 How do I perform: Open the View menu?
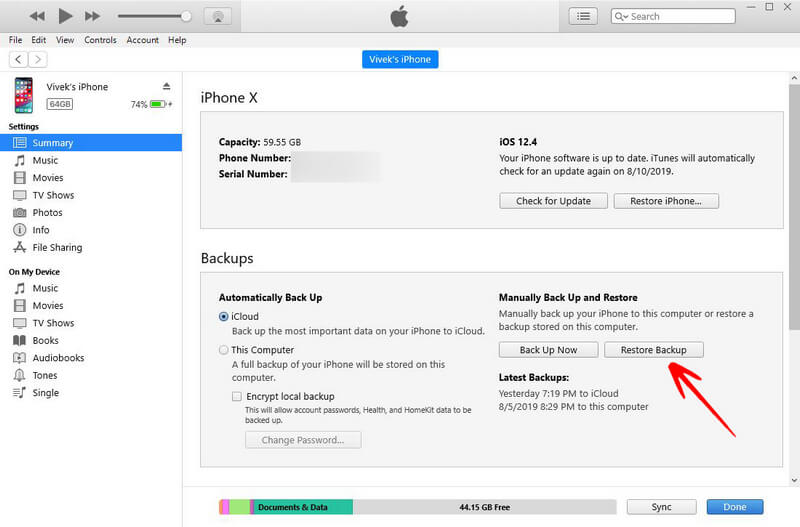click(x=65, y=40)
